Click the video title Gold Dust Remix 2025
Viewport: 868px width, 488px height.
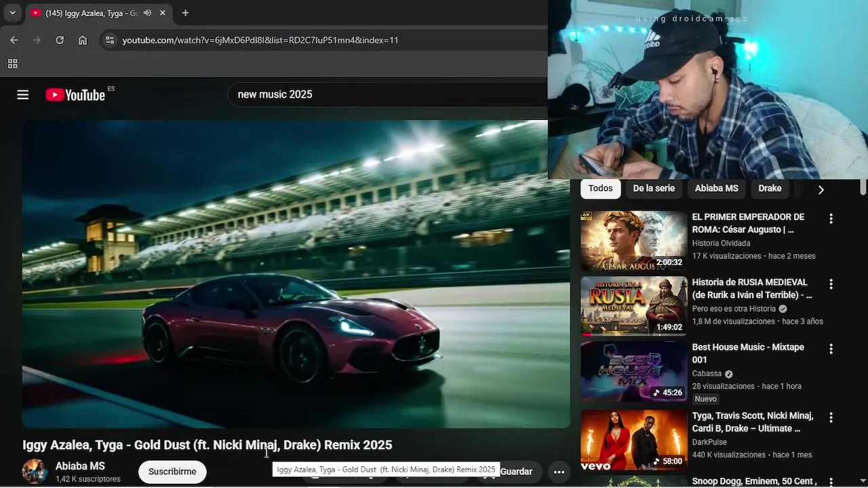coord(208,445)
